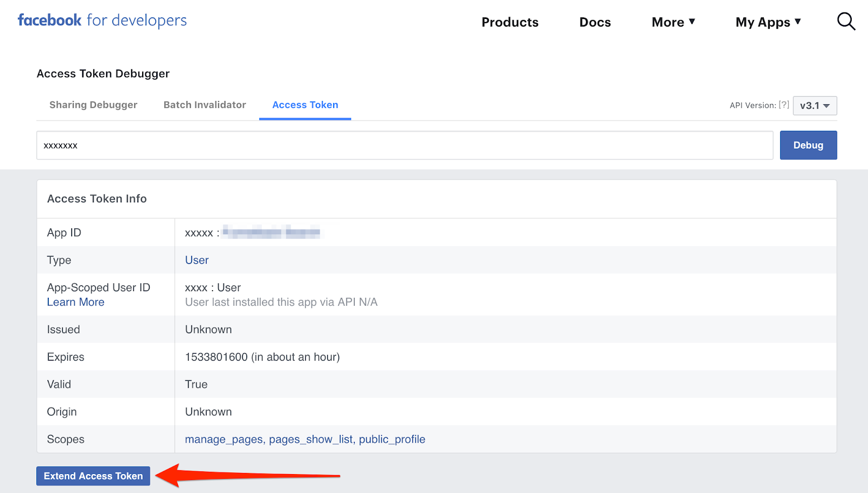The image size is (868, 493).
Task: Switch to the Sharing Debugger tab
Action: 93,105
